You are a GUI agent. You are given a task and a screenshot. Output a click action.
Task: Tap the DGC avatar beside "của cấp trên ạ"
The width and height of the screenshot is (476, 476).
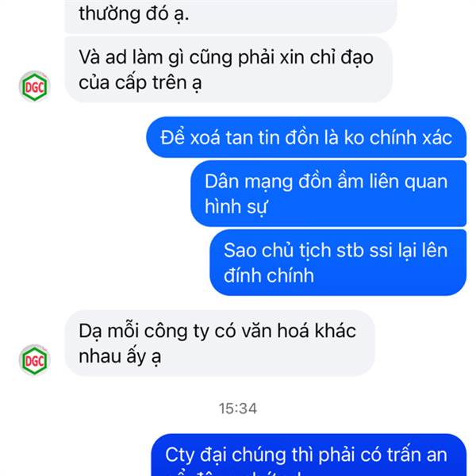(34, 86)
